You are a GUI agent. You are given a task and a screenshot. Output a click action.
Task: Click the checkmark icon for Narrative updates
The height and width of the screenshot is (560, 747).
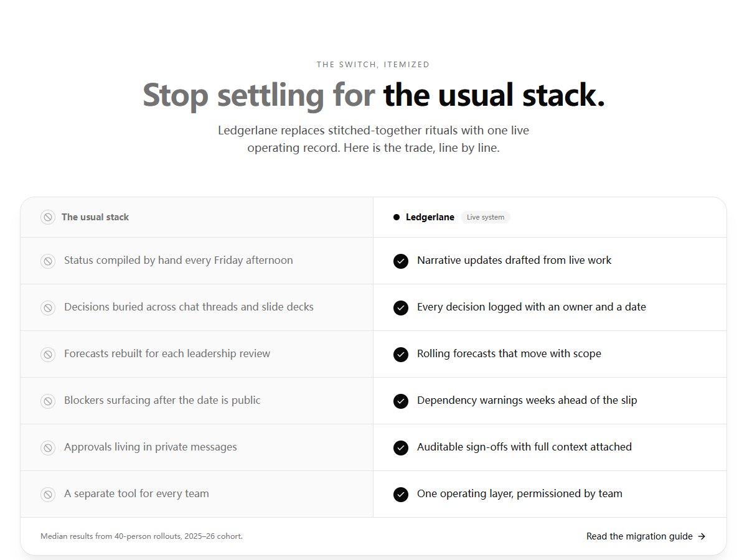401,261
